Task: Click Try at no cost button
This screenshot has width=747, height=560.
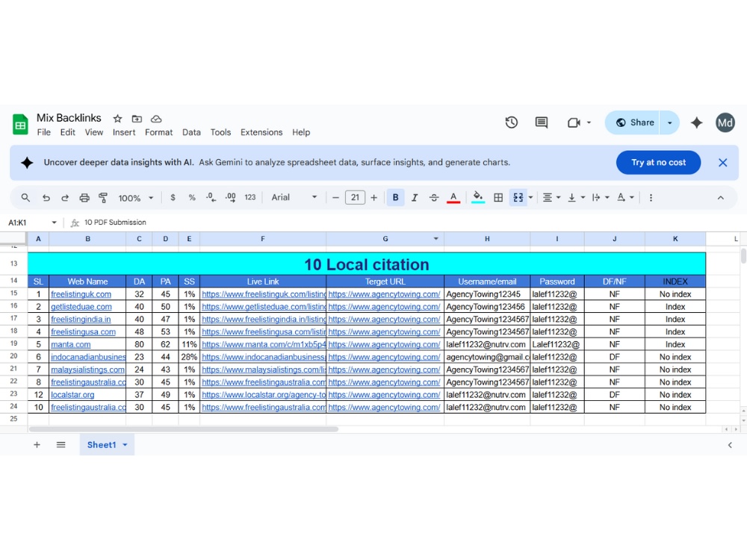Action: (x=658, y=162)
